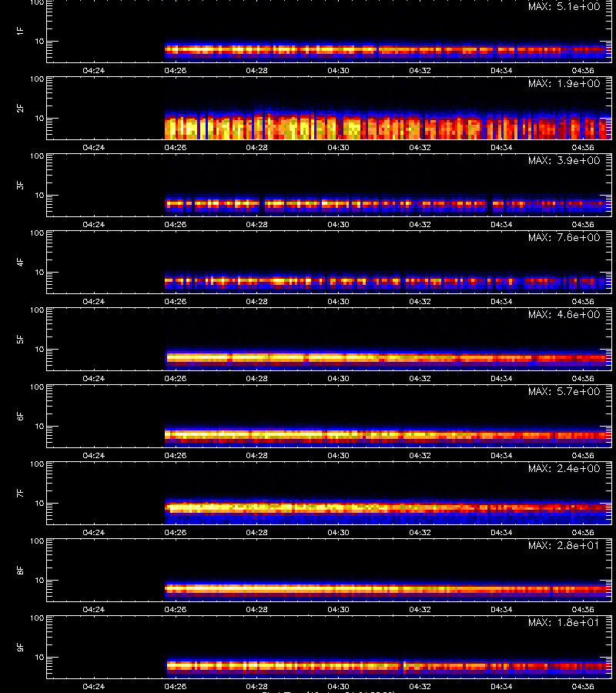This screenshot has width=616, height=693.
Task: Click the 04:34 tick under the 5F panel
Action: tap(501, 378)
